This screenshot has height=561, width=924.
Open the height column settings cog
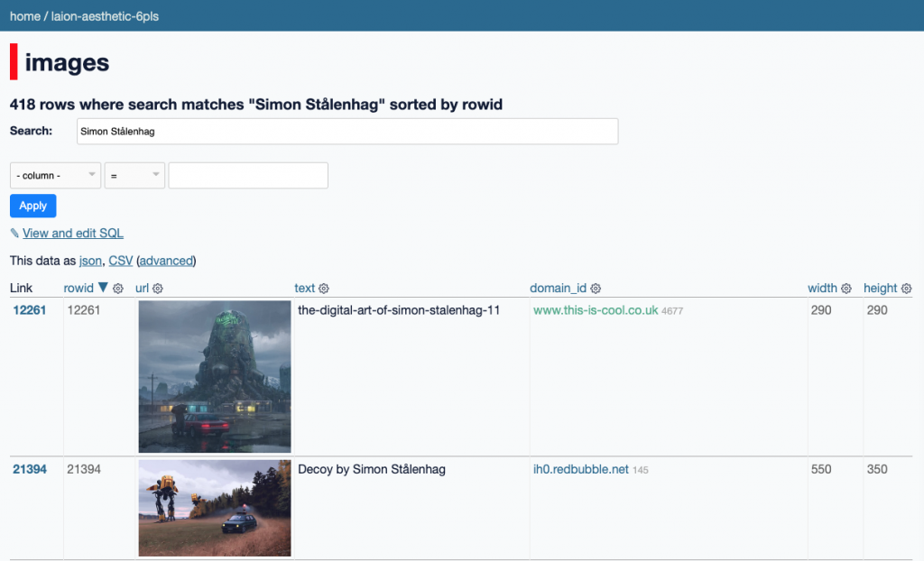pos(906,288)
